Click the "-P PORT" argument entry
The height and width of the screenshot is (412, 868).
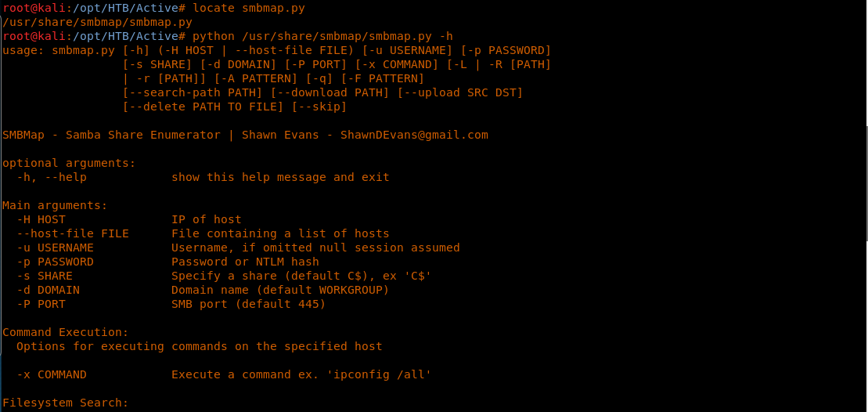[x=41, y=304]
